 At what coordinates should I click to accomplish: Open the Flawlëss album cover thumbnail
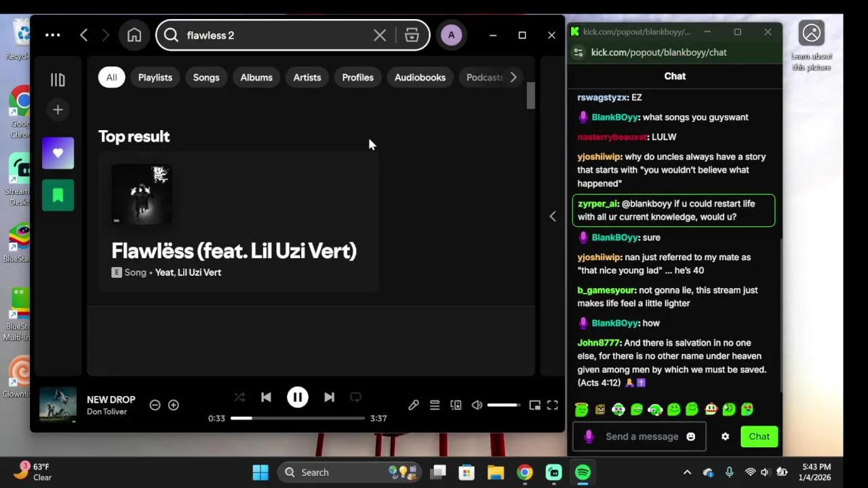click(x=142, y=194)
